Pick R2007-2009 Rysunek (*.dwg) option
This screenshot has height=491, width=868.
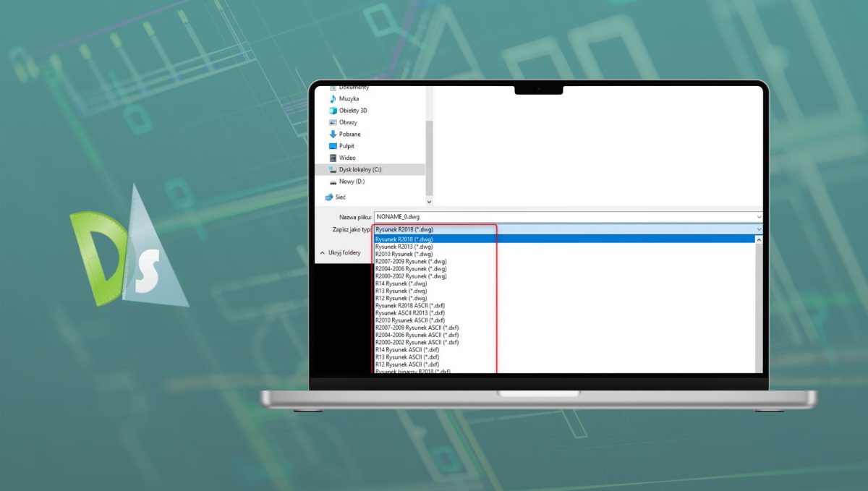[411, 261]
